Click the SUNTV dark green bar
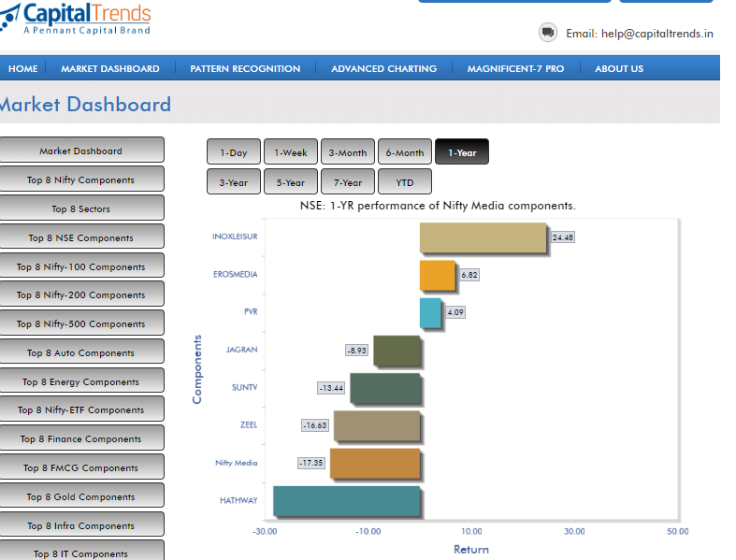736x560 pixels. click(385, 388)
